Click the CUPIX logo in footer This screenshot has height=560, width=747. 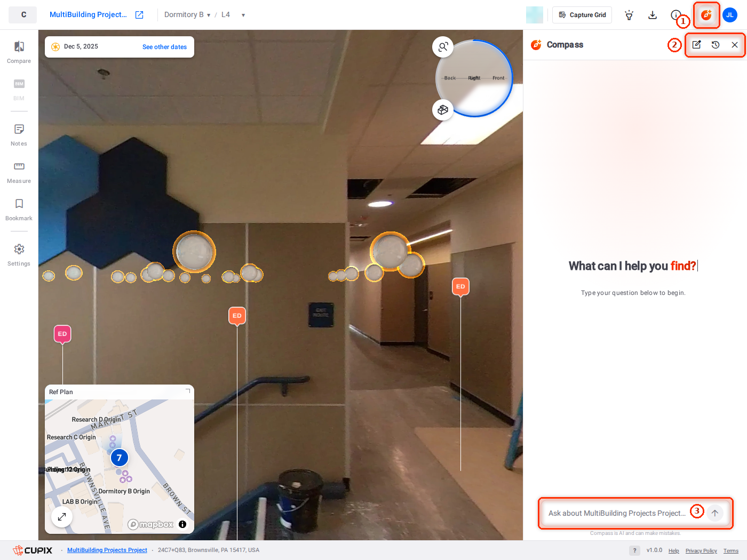click(x=33, y=550)
